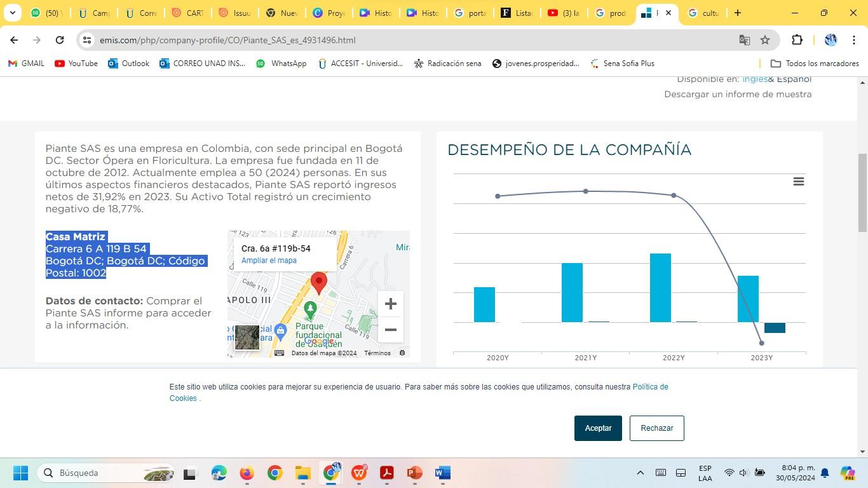Image resolution: width=868 pixels, height=488 pixels.
Task: Accept cookies with the Aceptar button
Action: (598, 428)
